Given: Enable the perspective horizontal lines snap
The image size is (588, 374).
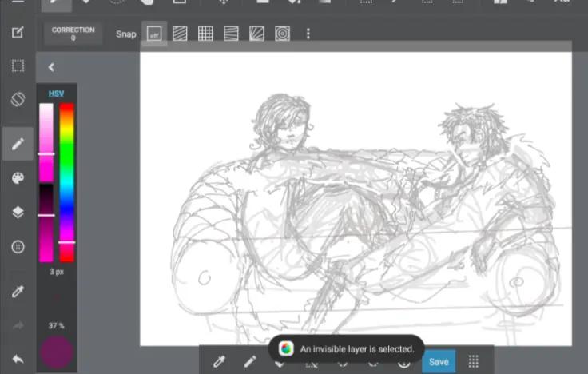Looking at the screenshot, I should (x=231, y=34).
